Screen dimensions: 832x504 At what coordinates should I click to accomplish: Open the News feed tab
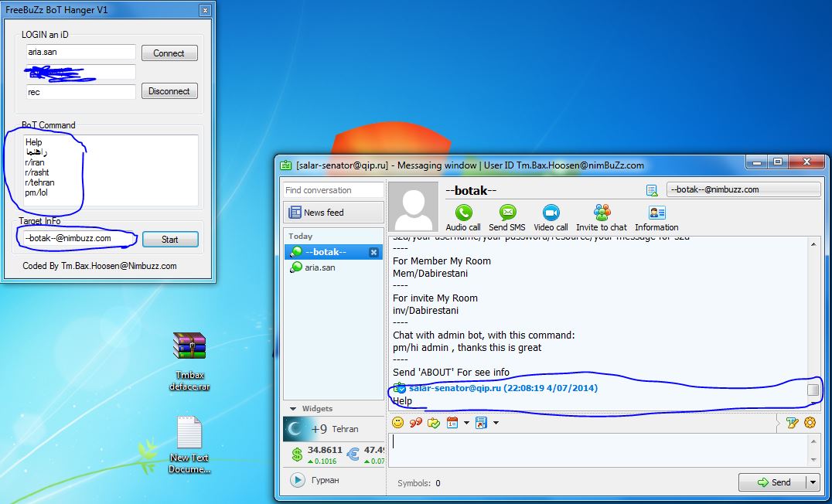(x=334, y=213)
